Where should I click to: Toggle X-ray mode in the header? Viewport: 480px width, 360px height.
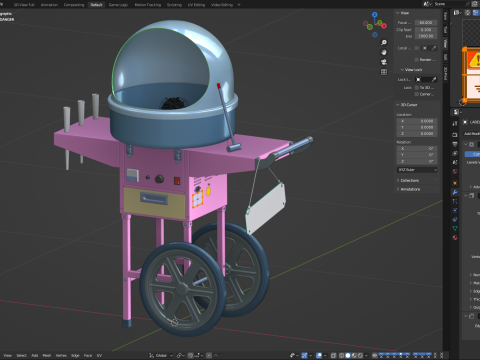pos(333,355)
